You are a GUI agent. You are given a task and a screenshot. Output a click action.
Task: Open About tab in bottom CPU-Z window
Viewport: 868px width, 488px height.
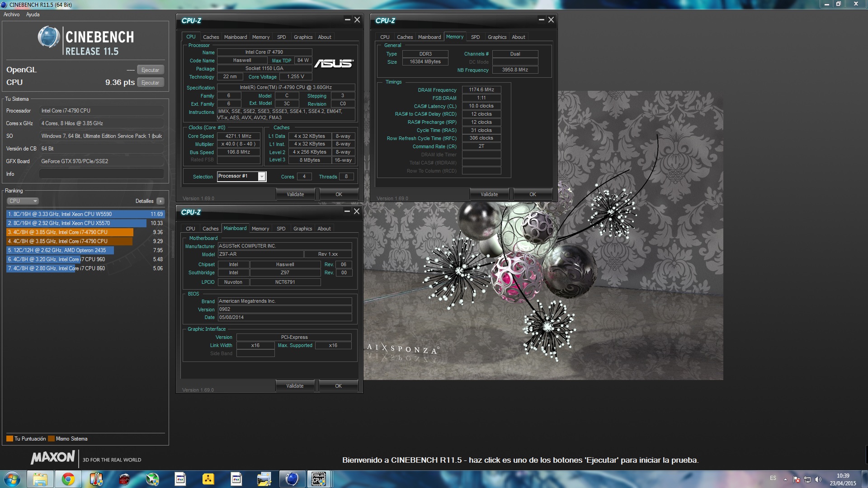pyautogui.click(x=324, y=229)
